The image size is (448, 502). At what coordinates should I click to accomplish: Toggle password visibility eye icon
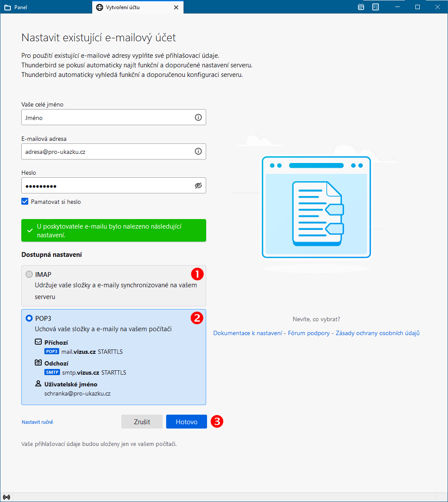click(x=198, y=186)
